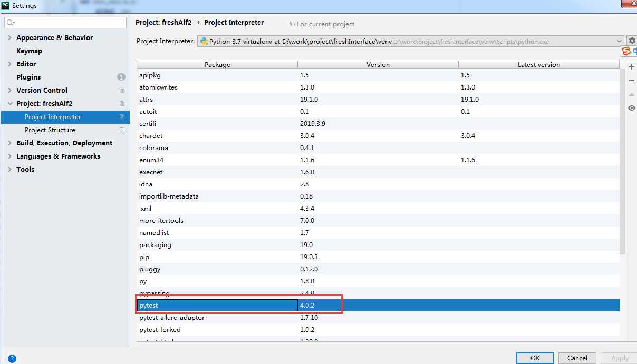This screenshot has height=364, width=637.
Task: Click the Sogou S input method icon
Action: [x=626, y=51]
